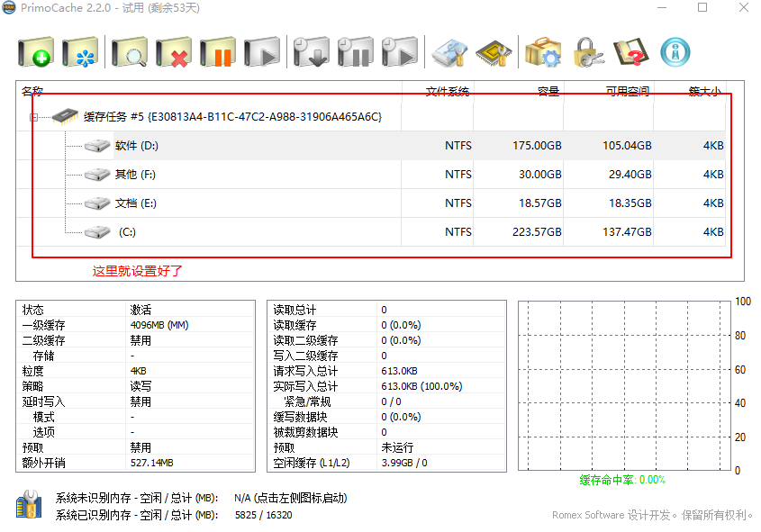The image size is (761, 532).
Task: Select the 文档 (E:) volume row
Action: click(371, 203)
